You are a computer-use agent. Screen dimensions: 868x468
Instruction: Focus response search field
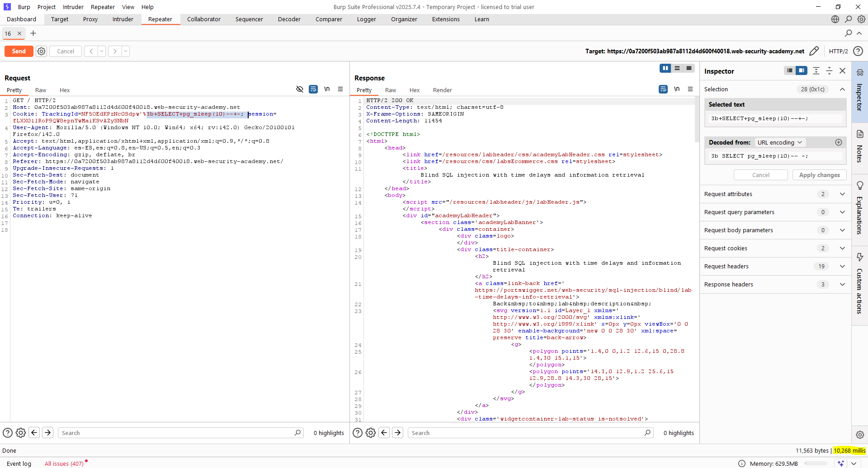pos(531,433)
